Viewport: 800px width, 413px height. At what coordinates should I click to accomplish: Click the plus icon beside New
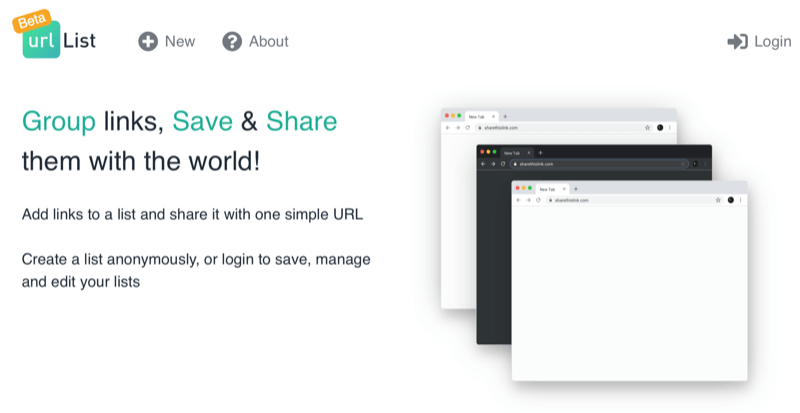(x=148, y=41)
